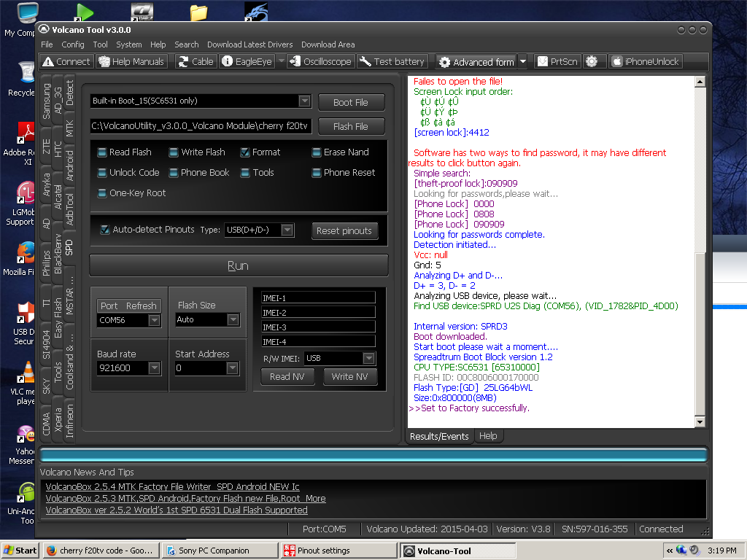Open the Baud rate dropdown
Viewport: 747px width, 560px height.
[154, 368]
